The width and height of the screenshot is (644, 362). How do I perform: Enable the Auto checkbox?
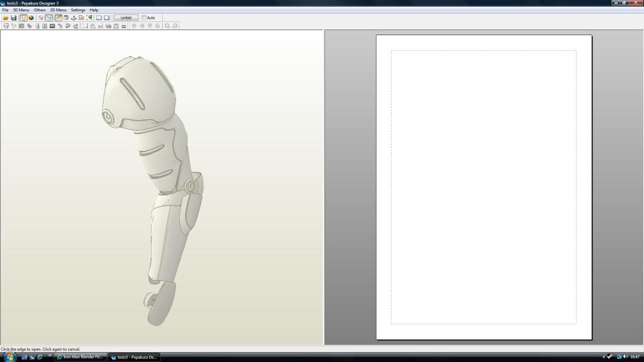click(x=144, y=18)
